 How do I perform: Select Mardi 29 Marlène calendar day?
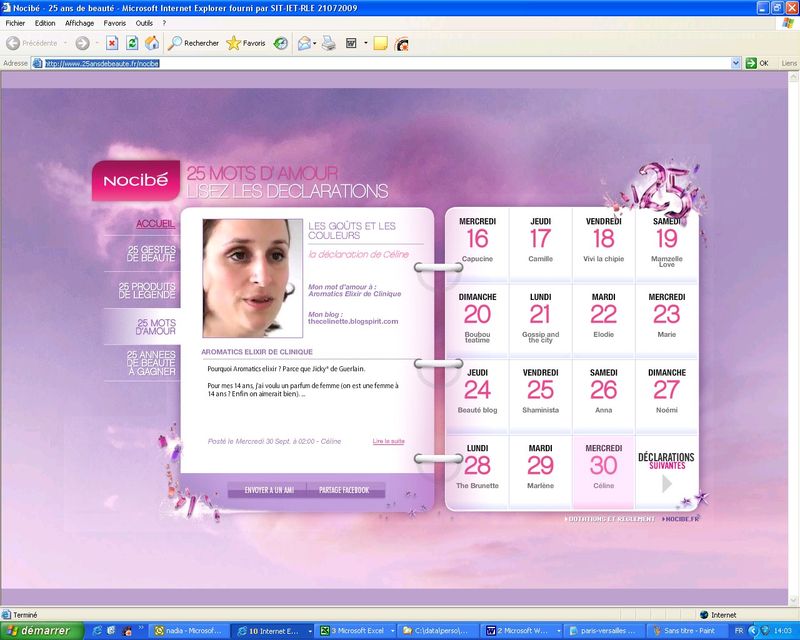coord(540,471)
